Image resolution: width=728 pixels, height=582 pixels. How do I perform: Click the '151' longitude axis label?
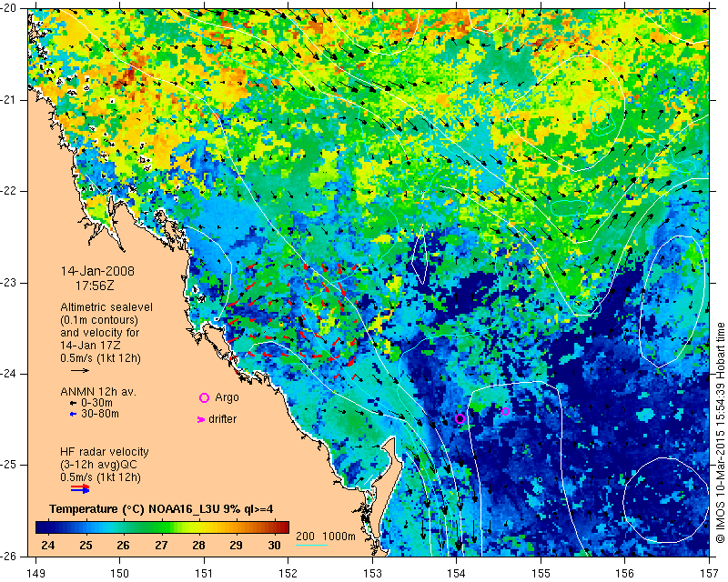(x=204, y=574)
